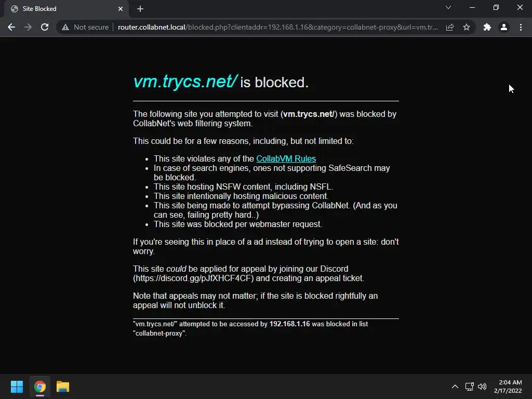Close the Site Blocked tab
This screenshot has width=532, height=399.
tap(121, 9)
